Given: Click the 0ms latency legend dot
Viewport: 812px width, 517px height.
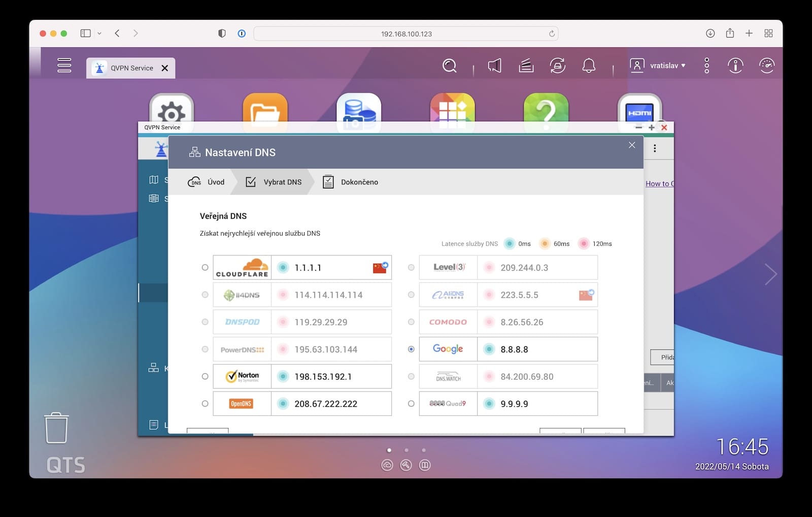Looking at the screenshot, I should click(x=510, y=244).
